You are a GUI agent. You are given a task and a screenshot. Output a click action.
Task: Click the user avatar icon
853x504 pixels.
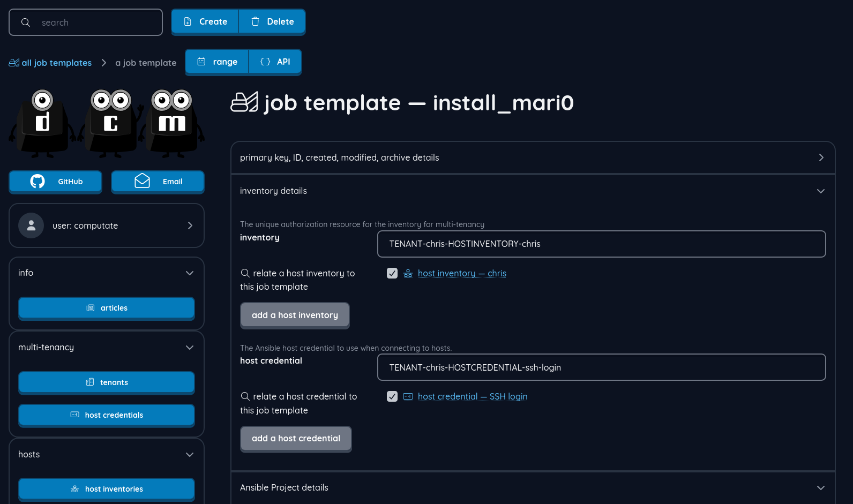click(31, 225)
